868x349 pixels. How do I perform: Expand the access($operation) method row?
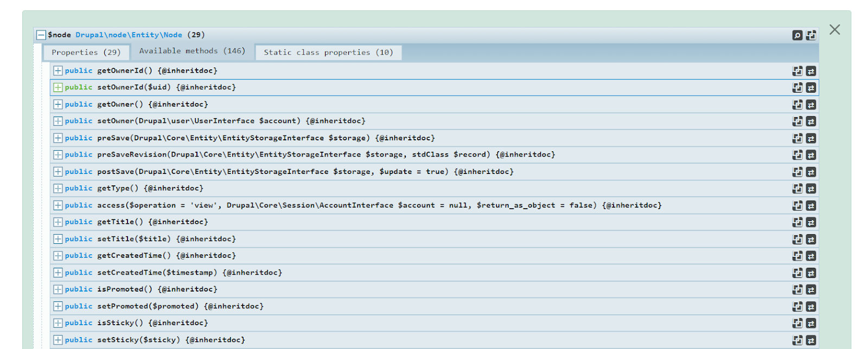(58, 205)
